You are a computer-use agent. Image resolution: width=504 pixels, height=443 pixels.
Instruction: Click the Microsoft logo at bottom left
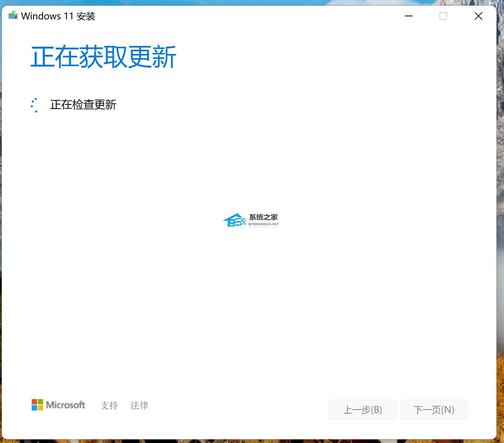coord(58,405)
